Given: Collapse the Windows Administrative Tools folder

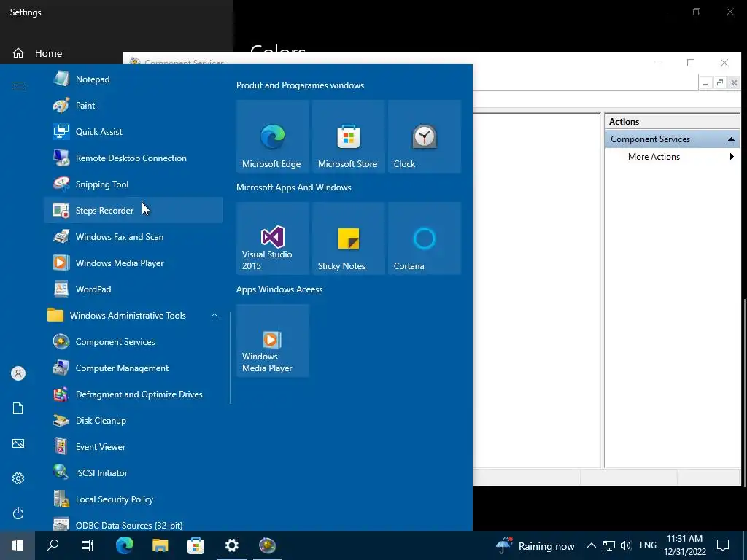Looking at the screenshot, I should [133, 315].
